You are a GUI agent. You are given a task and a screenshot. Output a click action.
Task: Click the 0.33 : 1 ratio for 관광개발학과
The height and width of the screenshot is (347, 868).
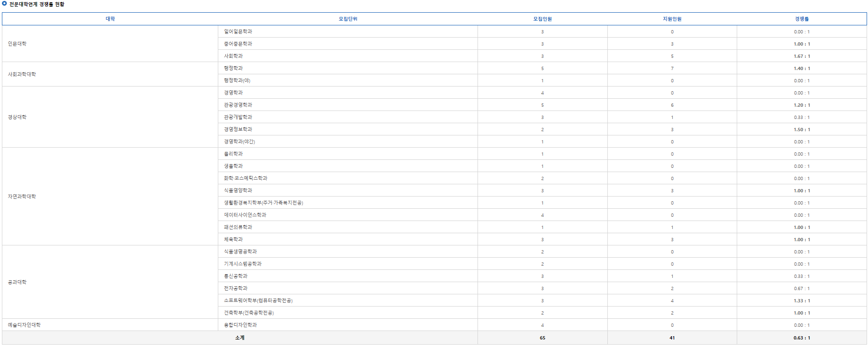802,117
